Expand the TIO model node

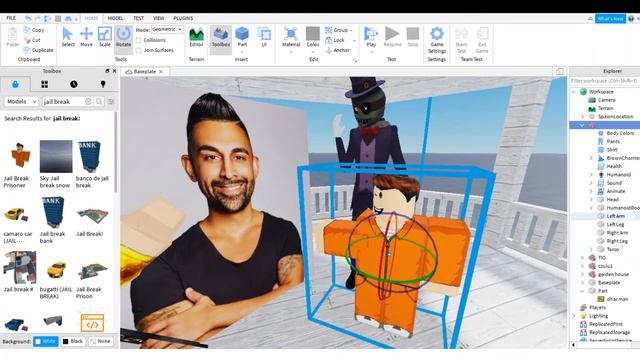[x=582, y=258]
